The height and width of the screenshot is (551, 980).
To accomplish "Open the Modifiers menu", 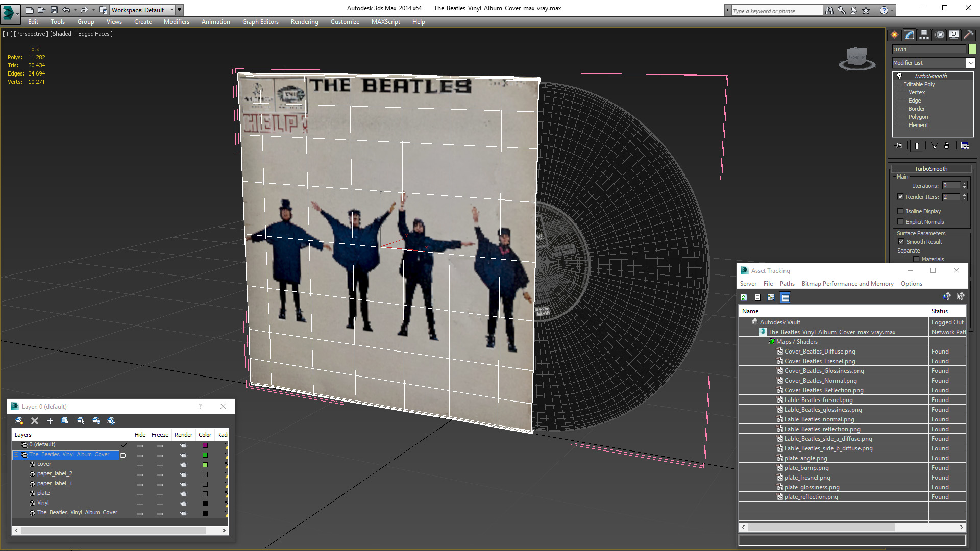I will tap(176, 22).
